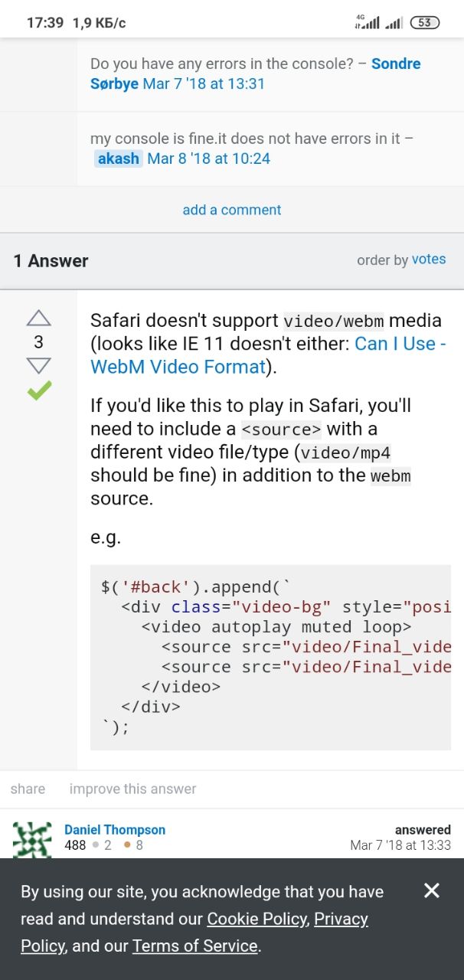Dismiss the cookie policy banner with X
The height and width of the screenshot is (980, 464).
432,890
